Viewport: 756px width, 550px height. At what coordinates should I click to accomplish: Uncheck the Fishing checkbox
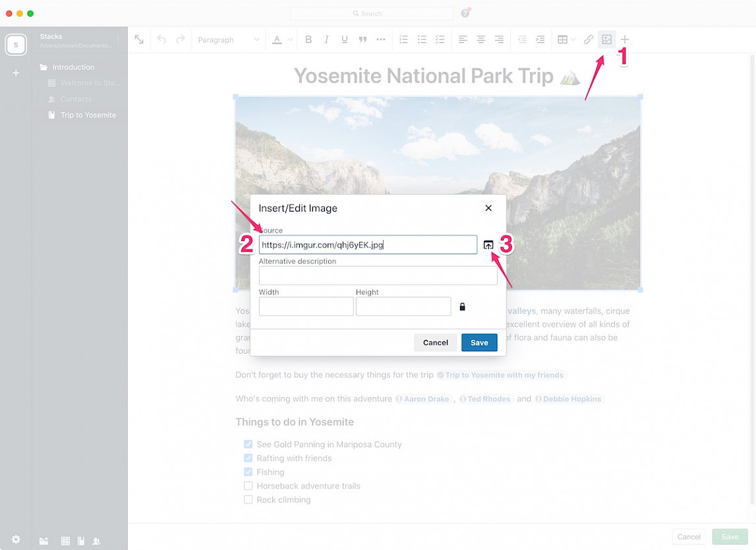[x=248, y=472]
